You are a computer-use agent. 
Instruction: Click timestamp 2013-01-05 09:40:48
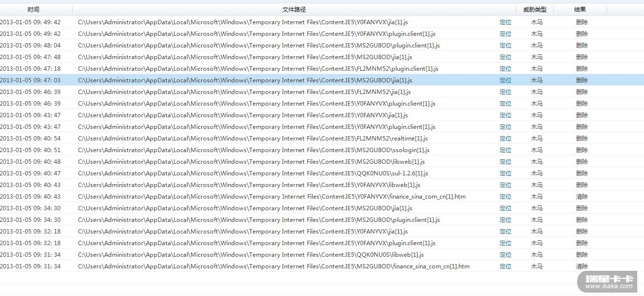[x=31, y=162]
